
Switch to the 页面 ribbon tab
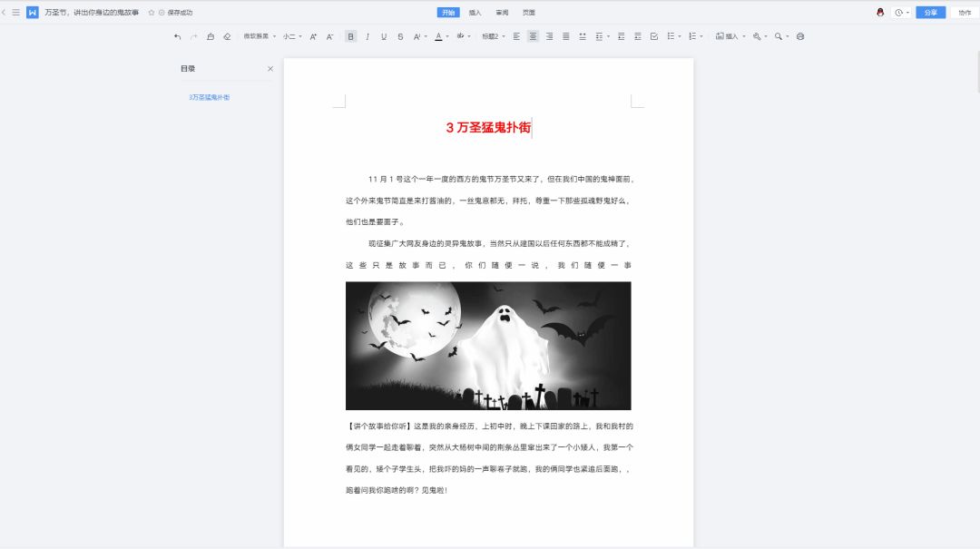click(529, 12)
